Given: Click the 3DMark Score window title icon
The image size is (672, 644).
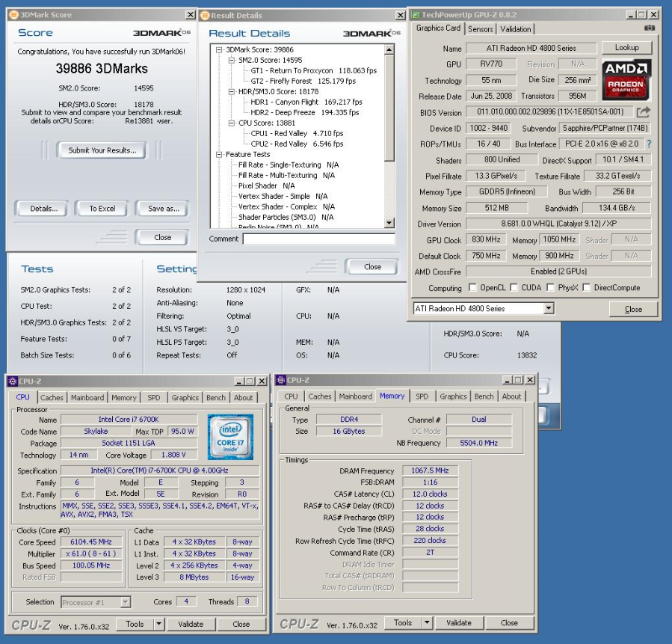Looking at the screenshot, I should click(x=13, y=15).
